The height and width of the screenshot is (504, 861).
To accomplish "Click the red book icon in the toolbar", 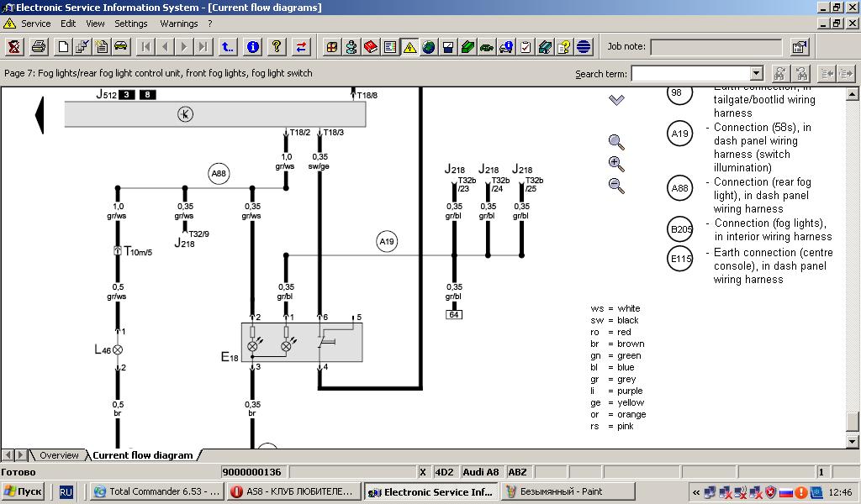I will pyautogui.click(x=371, y=47).
